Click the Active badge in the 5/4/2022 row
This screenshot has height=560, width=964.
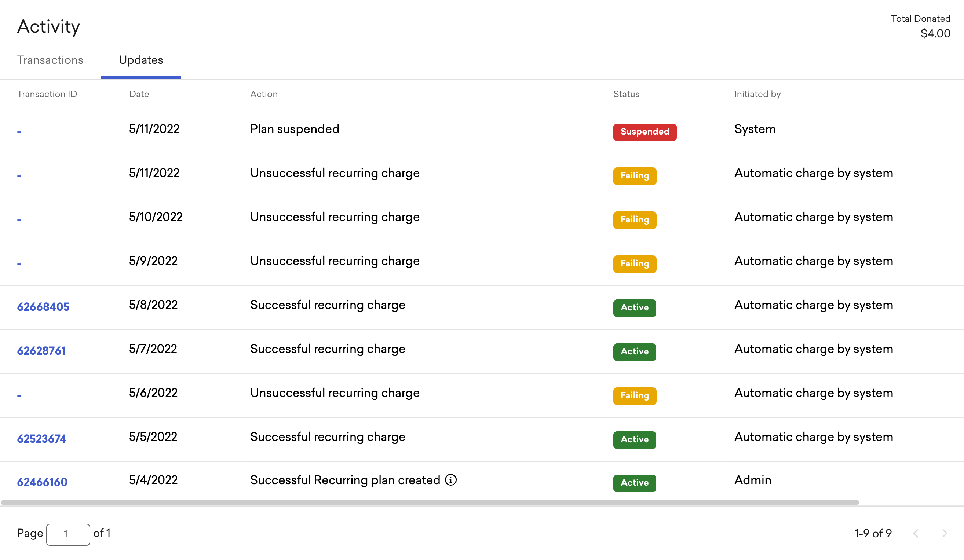634,483
